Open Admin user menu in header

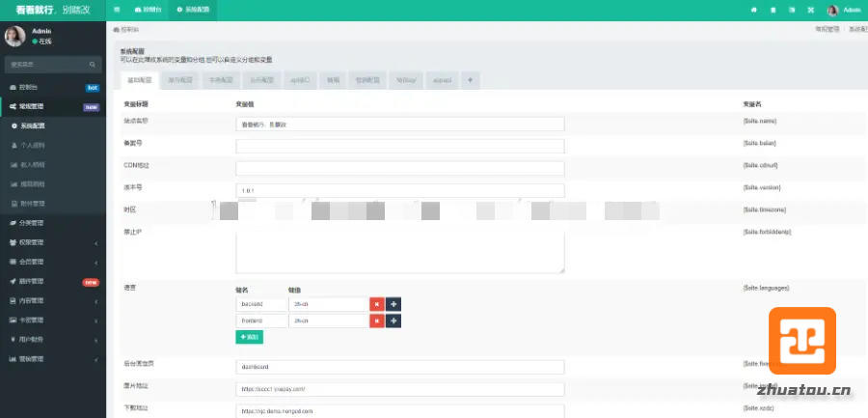[x=843, y=10]
